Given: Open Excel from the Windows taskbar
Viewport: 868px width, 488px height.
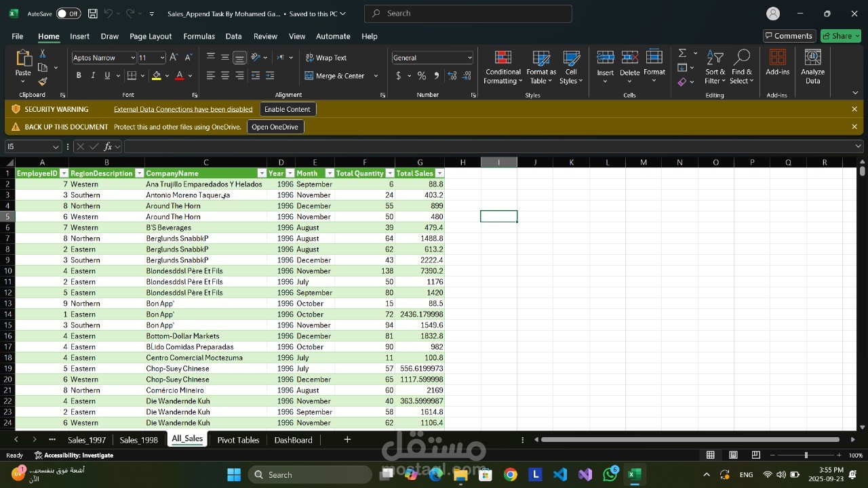Looking at the screenshot, I should (635, 474).
